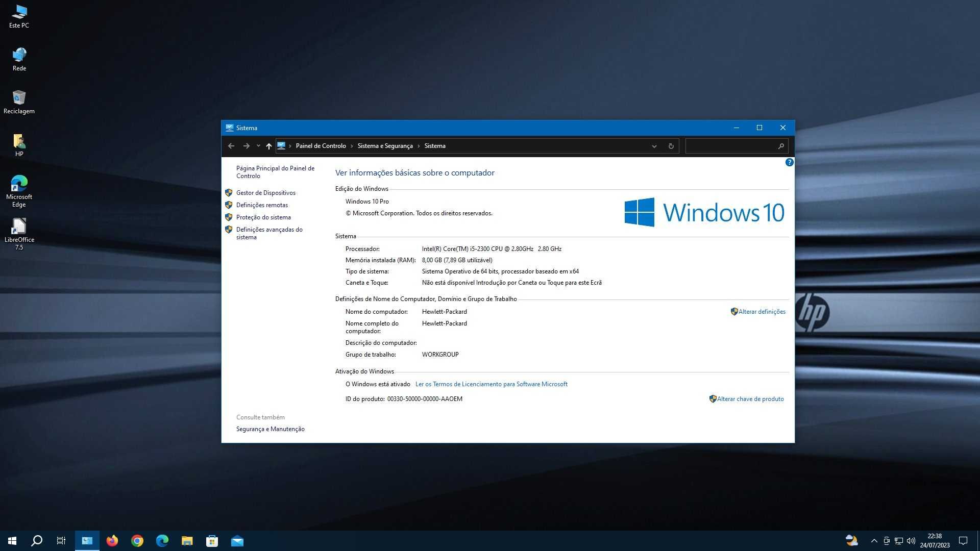Maximize the Sistema window
This screenshot has height=551, width=980.
tap(759, 128)
